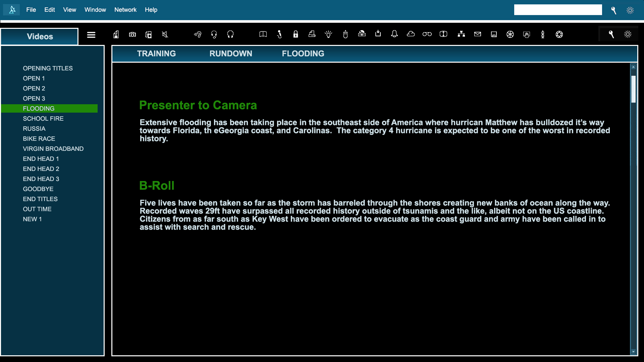This screenshot has height=362, width=644.
Task: Click the camera icon in toolbar
Action: pos(132,35)
